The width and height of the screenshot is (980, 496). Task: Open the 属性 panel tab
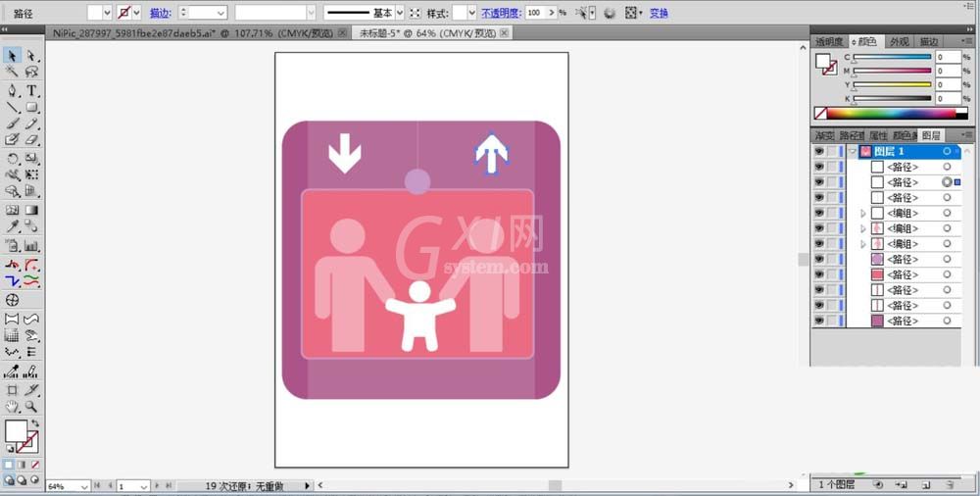(x=877, y=135)
